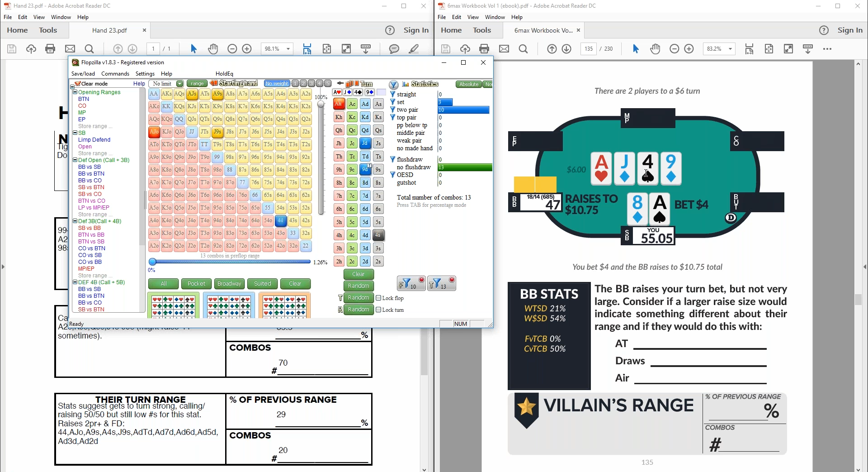868x472 pixels.
Task: Click the zoom in plus in Hand 23.pdf window
Action: (x=247, y=49)
